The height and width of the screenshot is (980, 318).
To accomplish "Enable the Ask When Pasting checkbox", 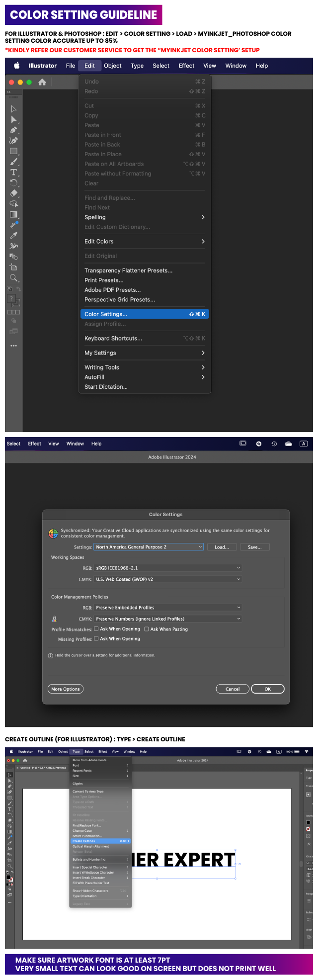I will click(147, 629).
